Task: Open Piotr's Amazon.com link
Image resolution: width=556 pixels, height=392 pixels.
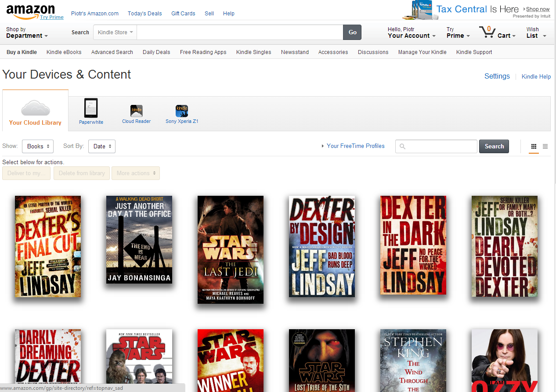Action: tap(95, 13)
